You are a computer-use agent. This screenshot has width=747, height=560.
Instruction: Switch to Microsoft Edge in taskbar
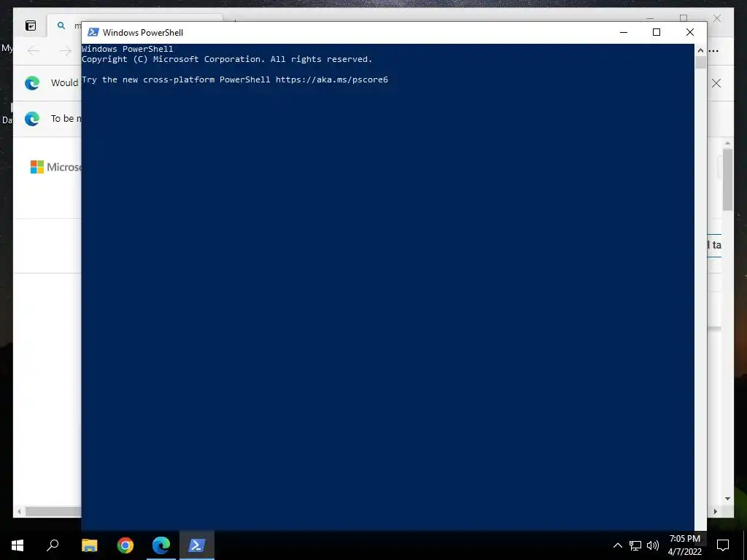(161, 545)
